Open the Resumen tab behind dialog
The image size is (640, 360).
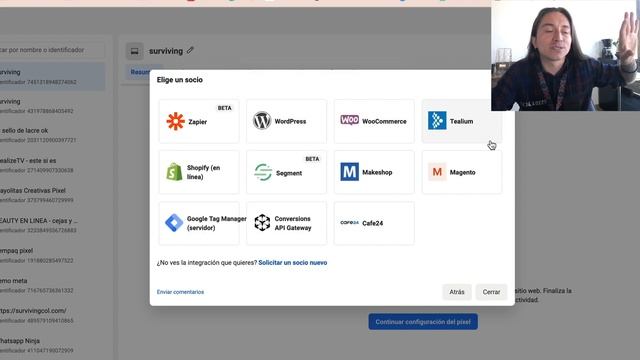coord(140,72)
